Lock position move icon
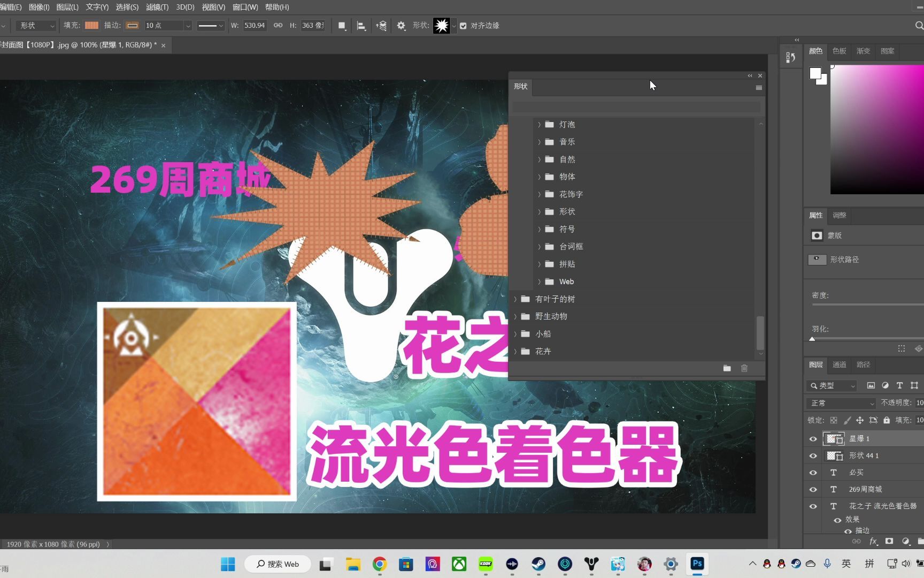The image size is (924, 578). click(860, 420)
